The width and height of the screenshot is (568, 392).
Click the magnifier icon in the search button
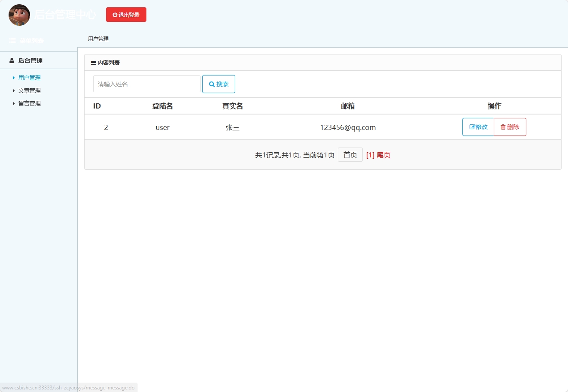211,84
